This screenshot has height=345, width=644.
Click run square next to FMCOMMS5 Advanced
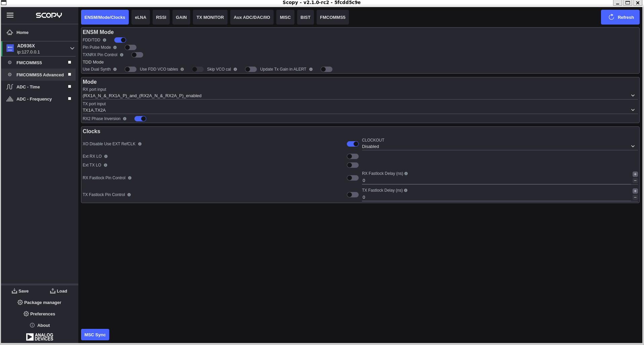(70, 74)
